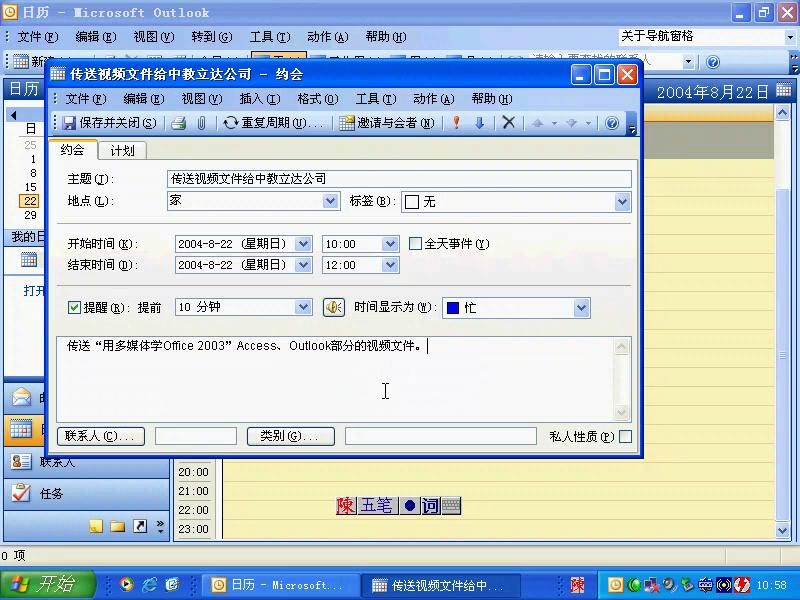The width and height of the screenshot is (800, 600).
Task: Click the categories input field
Action: (441, 436)
